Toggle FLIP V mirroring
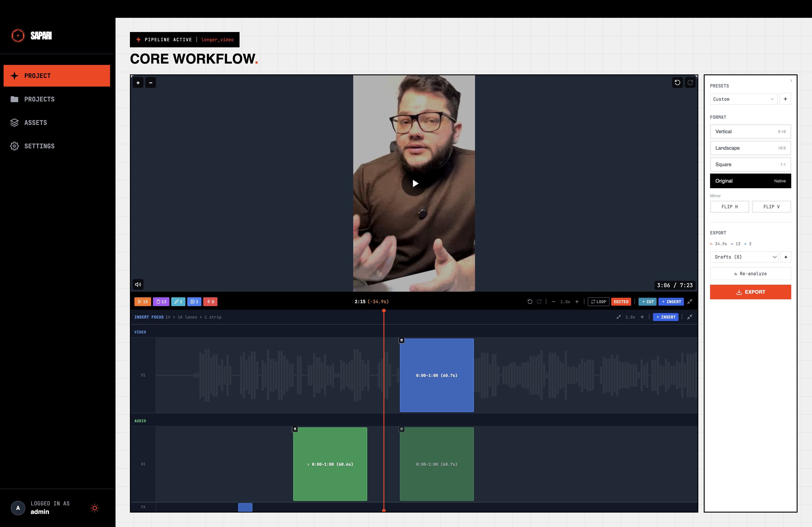Screen dimensions: 812x527 (x=771, y=206)
